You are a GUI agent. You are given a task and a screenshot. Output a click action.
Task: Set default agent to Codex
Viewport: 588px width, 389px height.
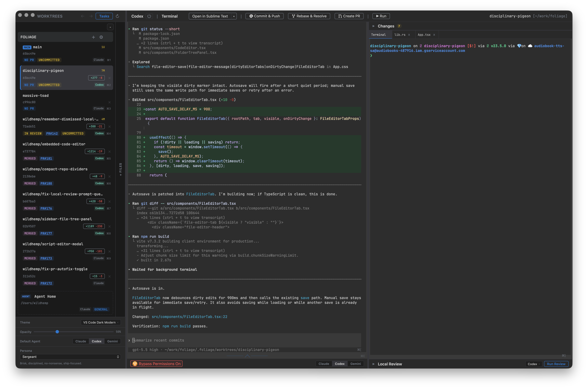coord(97,341)
